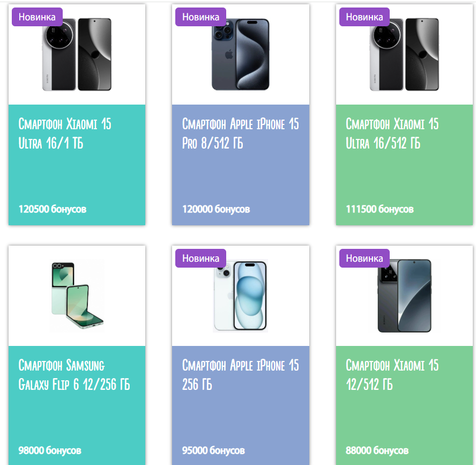Open Samsung Galaxy Flip 6 product image
Viewport: 476px width, 465px height.
click(x=77, y=296)
